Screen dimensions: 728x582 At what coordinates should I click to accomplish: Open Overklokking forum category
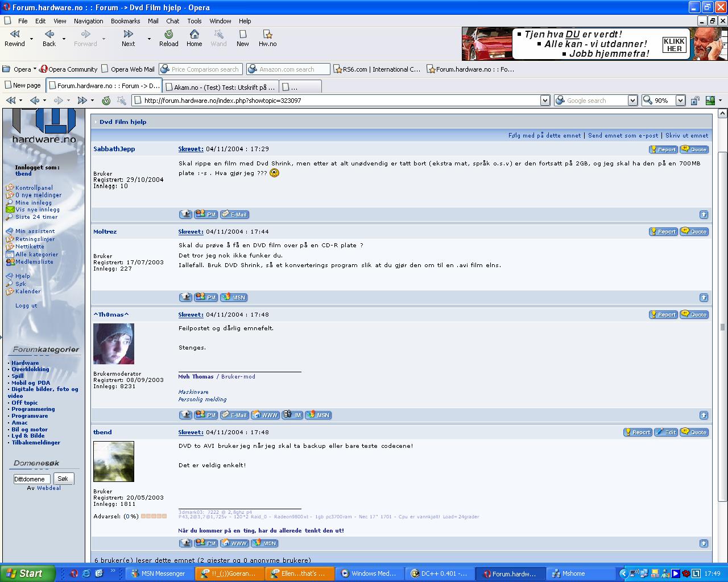click(30, 369)
